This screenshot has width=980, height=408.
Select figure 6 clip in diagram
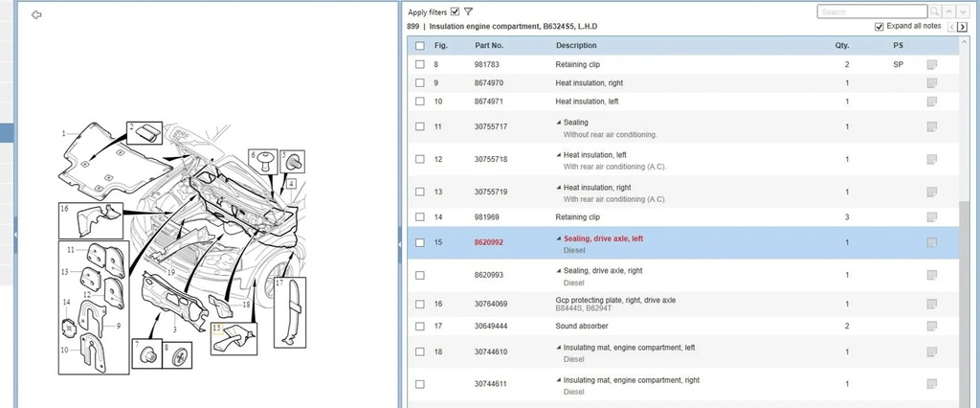[x=262, y=162]
